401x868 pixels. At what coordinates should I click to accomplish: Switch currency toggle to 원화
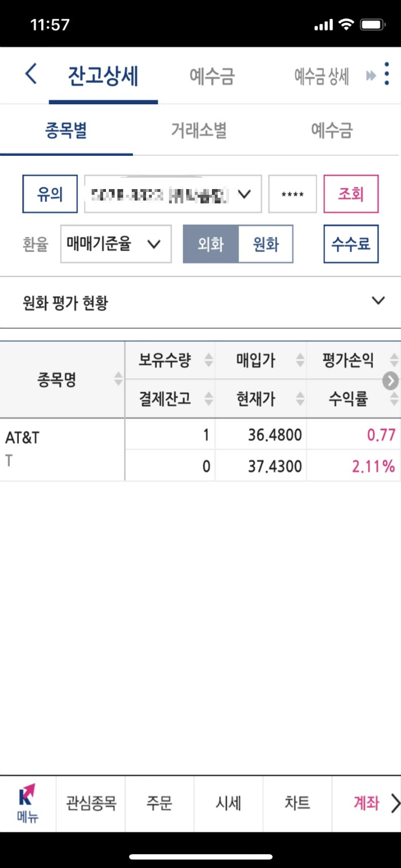265,244
